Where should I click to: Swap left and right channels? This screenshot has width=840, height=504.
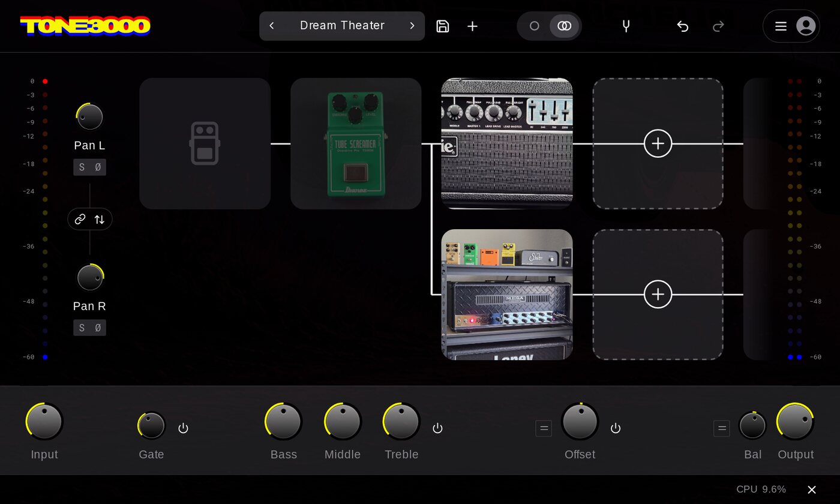coord(100,220)
